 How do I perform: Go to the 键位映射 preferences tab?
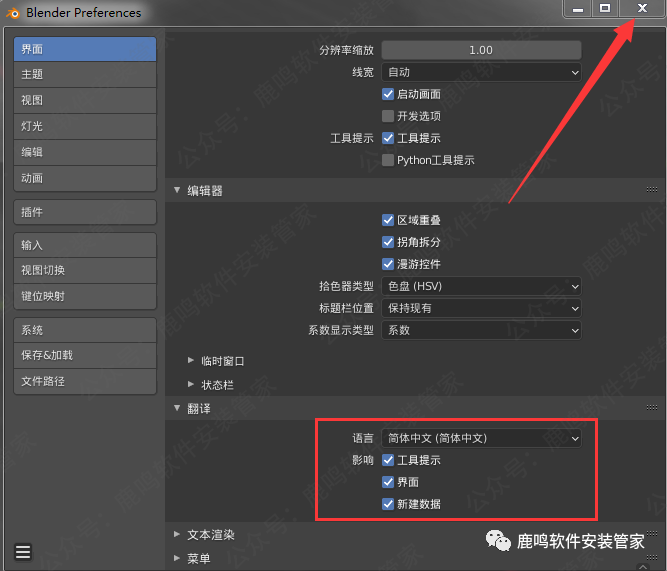85,296
